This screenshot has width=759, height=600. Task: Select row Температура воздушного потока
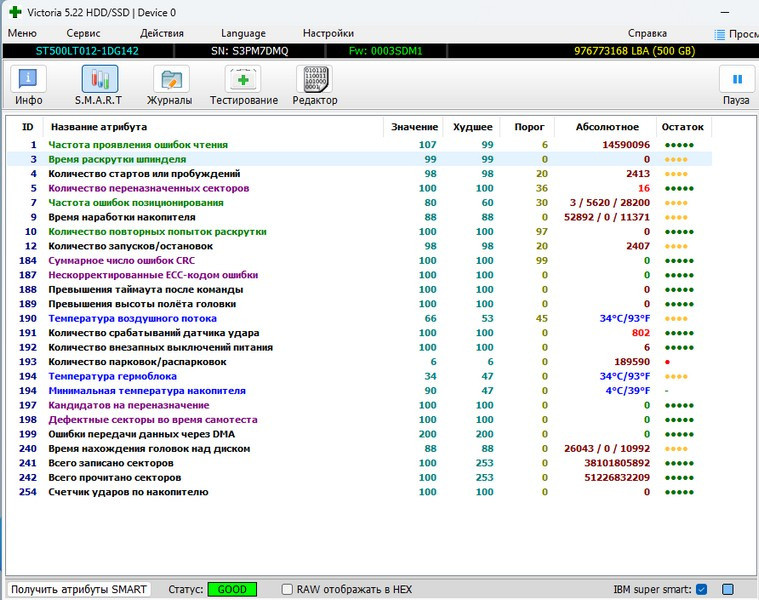pos(359,318)
